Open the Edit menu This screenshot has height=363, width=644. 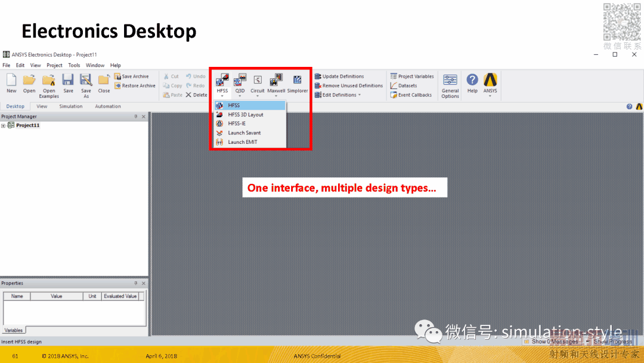click(20, 65)
